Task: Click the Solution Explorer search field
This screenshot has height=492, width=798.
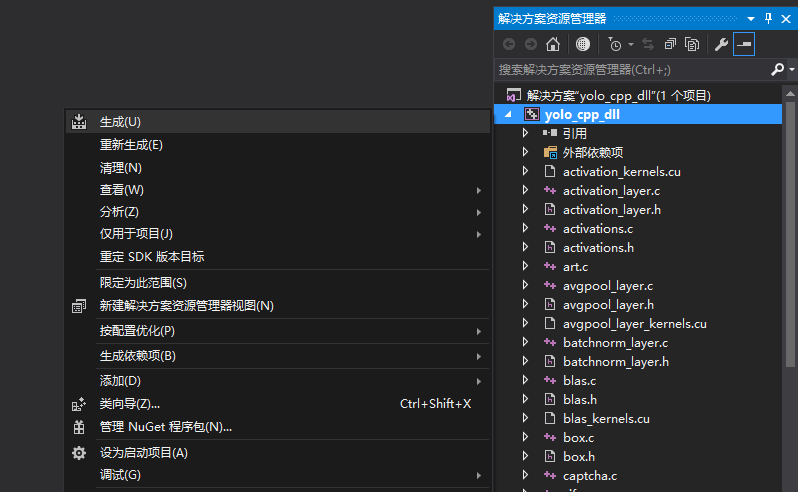Action: pos(631,70)
